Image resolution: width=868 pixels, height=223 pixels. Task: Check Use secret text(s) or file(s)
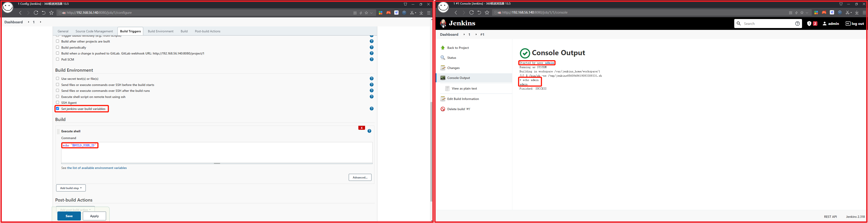tap(57, 78)
